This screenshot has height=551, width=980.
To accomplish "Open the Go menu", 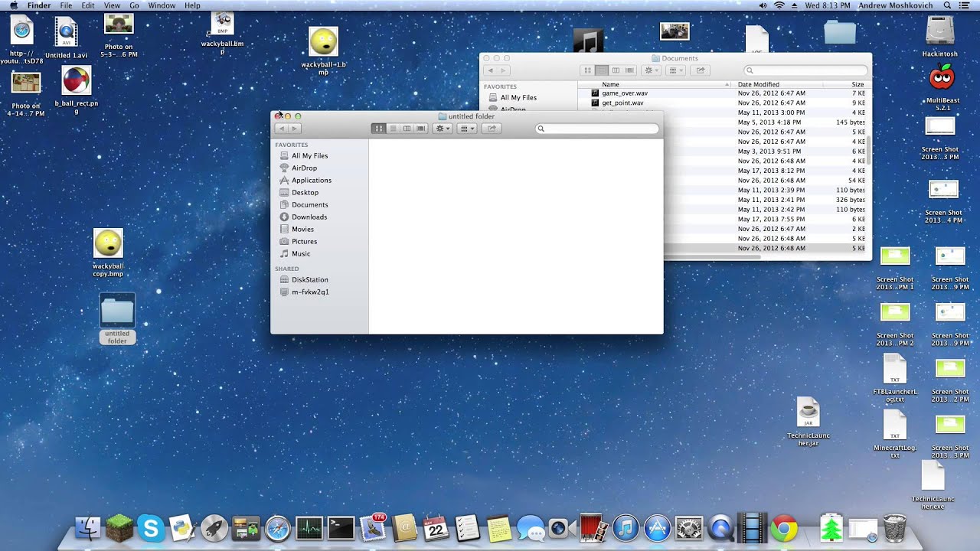I will pos(134,5).
